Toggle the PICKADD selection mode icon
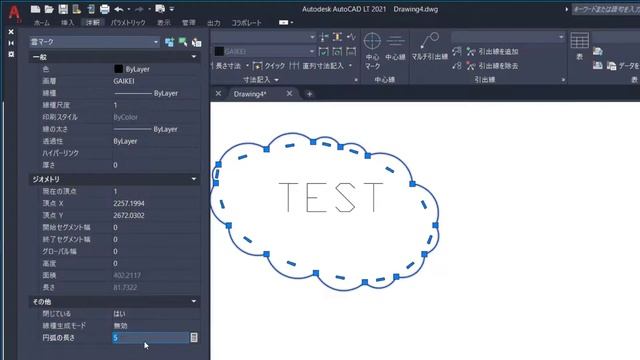The image size is (640, 360). (169, 42)
